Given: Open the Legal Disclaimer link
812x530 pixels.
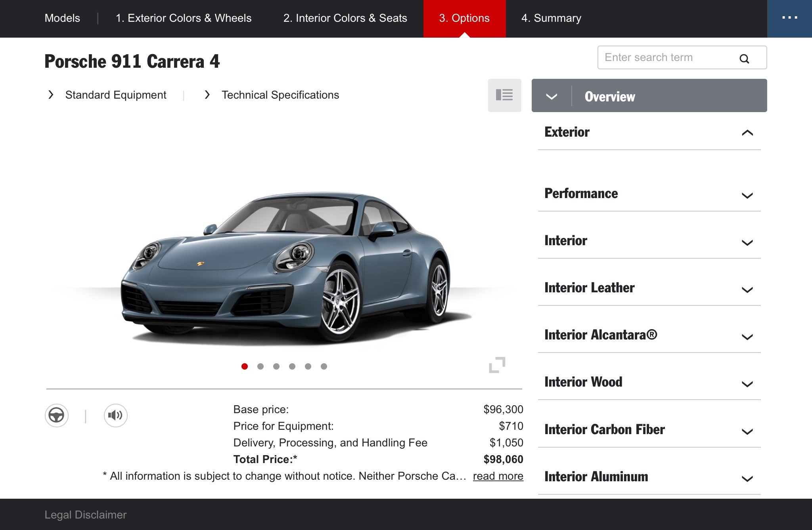Looking at the screenshot, I should point(85,515).
